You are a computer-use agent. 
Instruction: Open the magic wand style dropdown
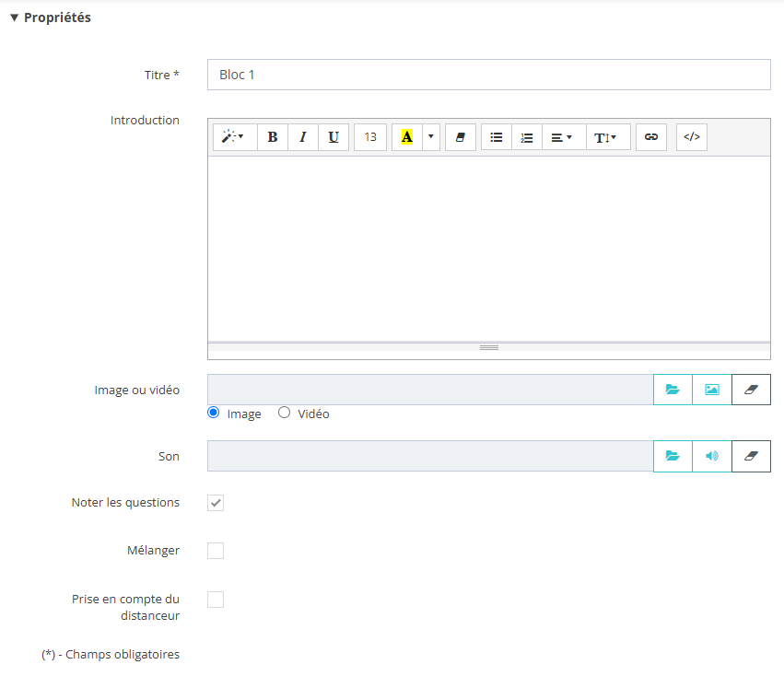[x=234, y=137]
